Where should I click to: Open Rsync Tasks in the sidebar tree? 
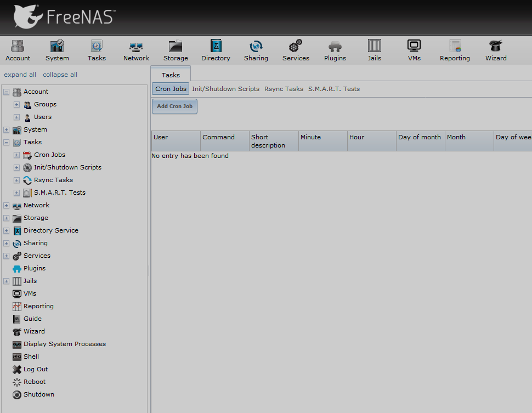pyautogui.click(x=53, y=180)
